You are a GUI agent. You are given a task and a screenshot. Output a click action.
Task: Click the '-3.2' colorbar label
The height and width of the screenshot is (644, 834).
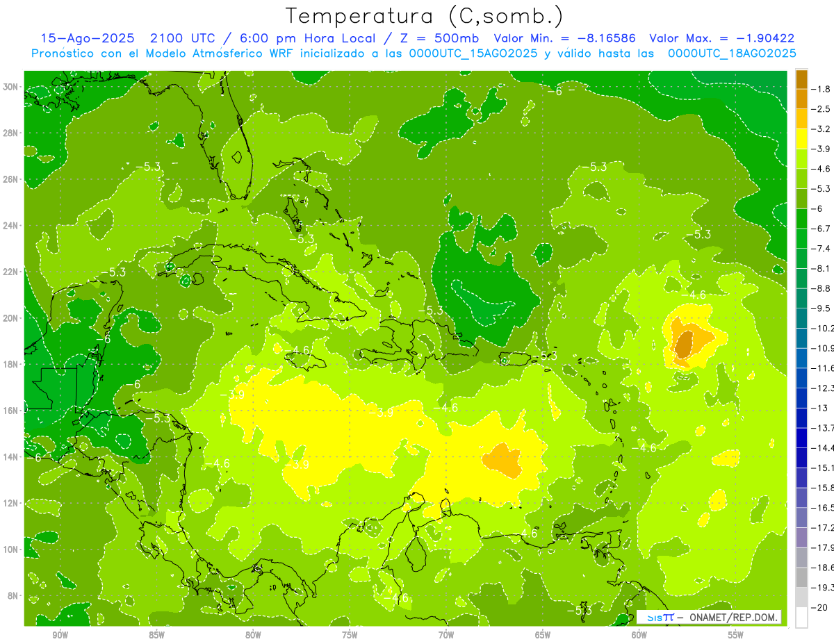pyautogui.click(x=821, y=129)
